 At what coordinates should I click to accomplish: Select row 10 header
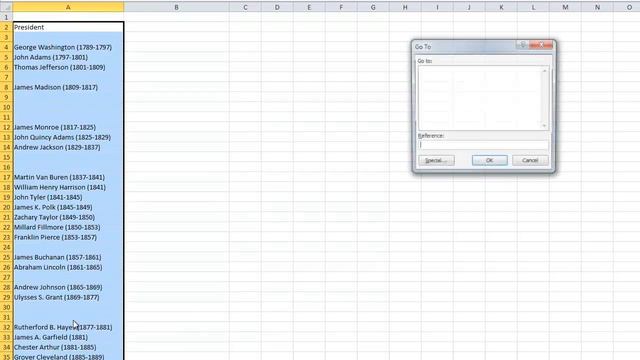pyautogui.click(x=6, y=107)
